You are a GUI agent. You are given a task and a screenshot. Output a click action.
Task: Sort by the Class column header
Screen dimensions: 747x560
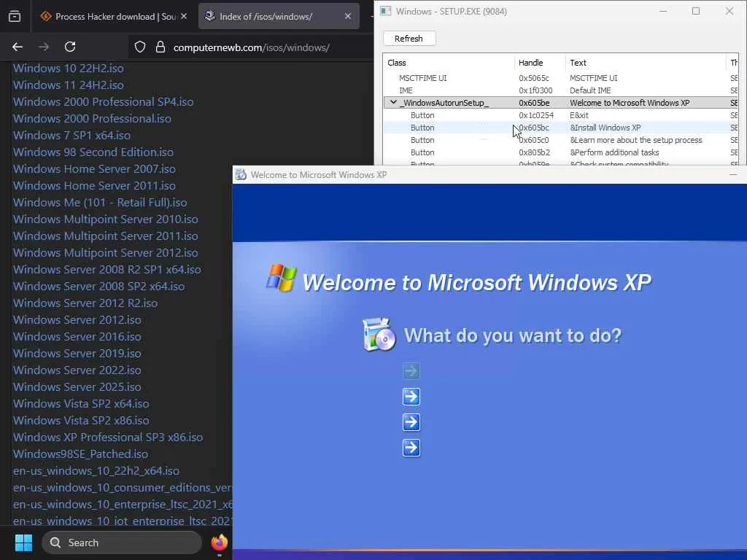pyautogui.click(x=397, y=63)
